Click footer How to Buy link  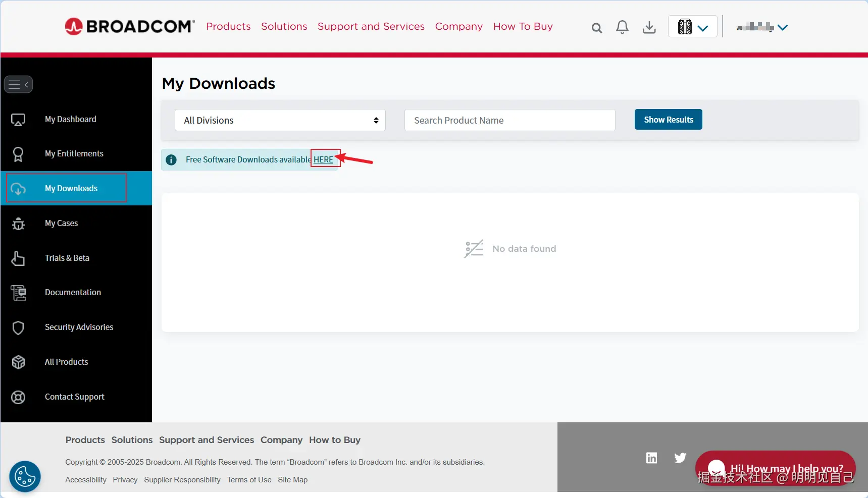[335, 440]
